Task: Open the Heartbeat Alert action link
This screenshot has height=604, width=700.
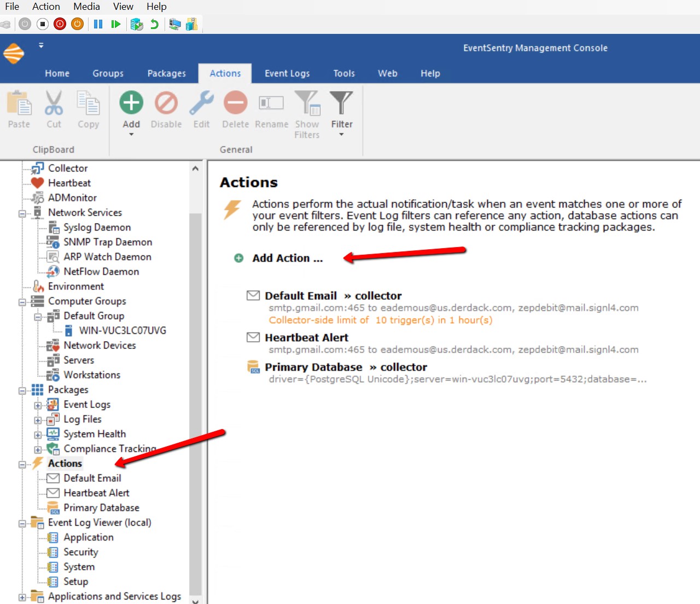Action: pyautogui.click(x=306, y=337)
